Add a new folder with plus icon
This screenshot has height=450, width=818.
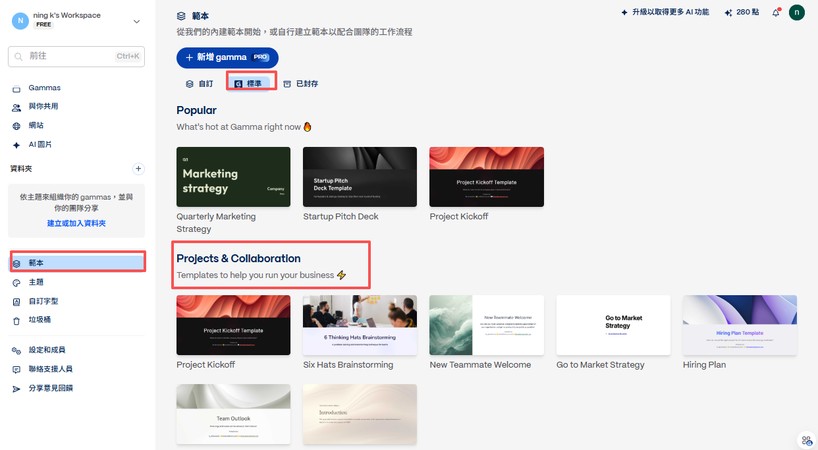[x=138, y=168]
